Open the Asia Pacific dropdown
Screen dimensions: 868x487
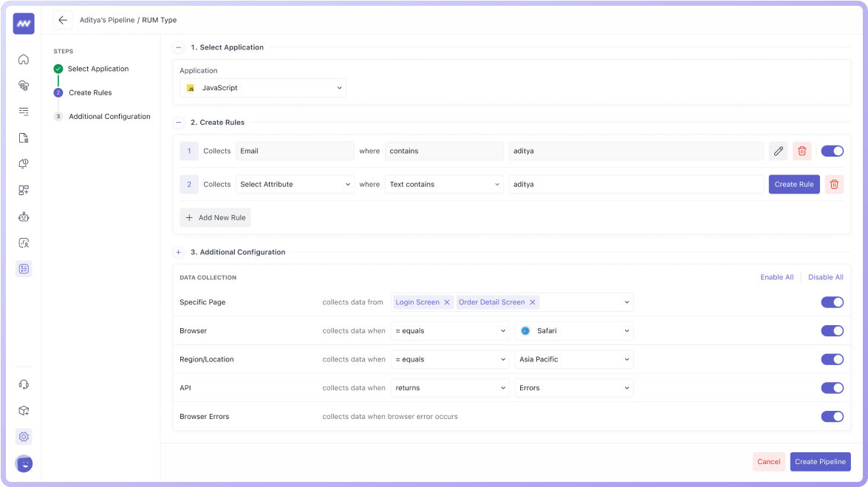point(574,359)
